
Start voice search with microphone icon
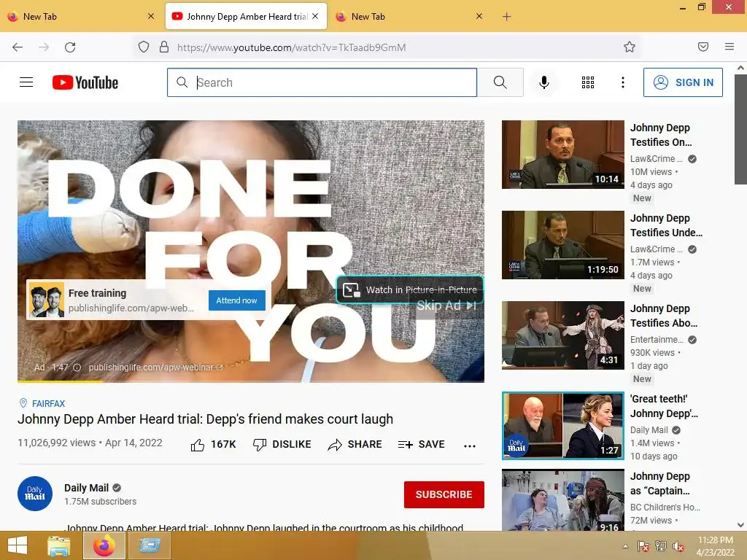(544, 82)
